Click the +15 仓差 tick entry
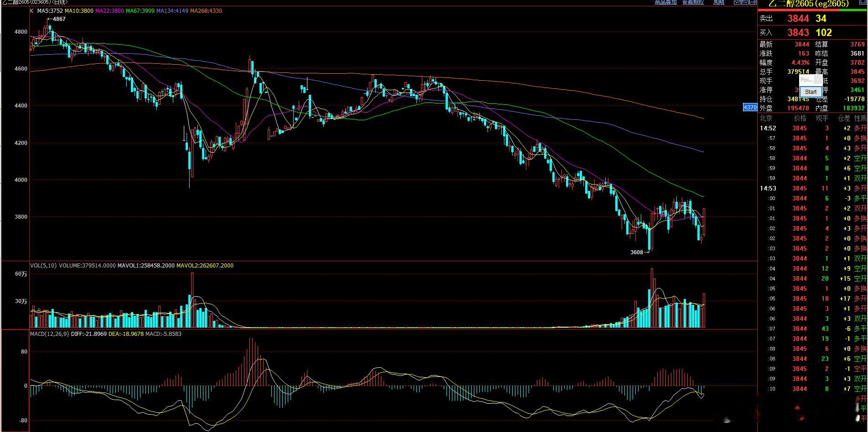This screenshot has width=868, height=432. (845, 278)
